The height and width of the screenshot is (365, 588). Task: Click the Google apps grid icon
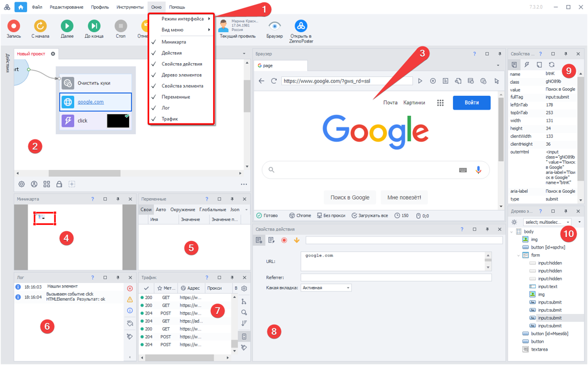[440, 103]
